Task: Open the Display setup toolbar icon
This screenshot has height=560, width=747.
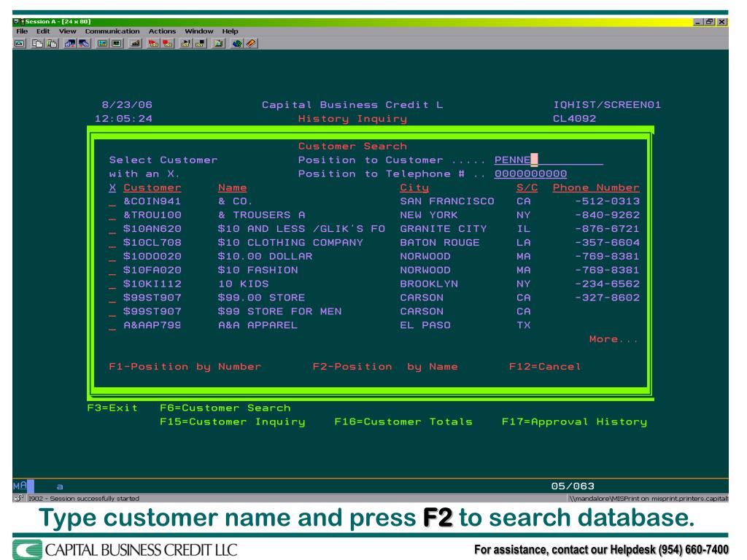Action: pos(102,43)
